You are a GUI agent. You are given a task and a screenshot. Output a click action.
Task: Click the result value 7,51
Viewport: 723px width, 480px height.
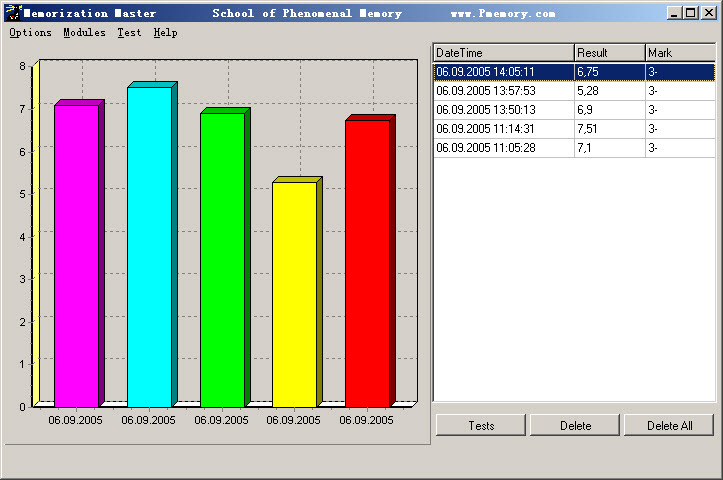click(x=587, y=129)
